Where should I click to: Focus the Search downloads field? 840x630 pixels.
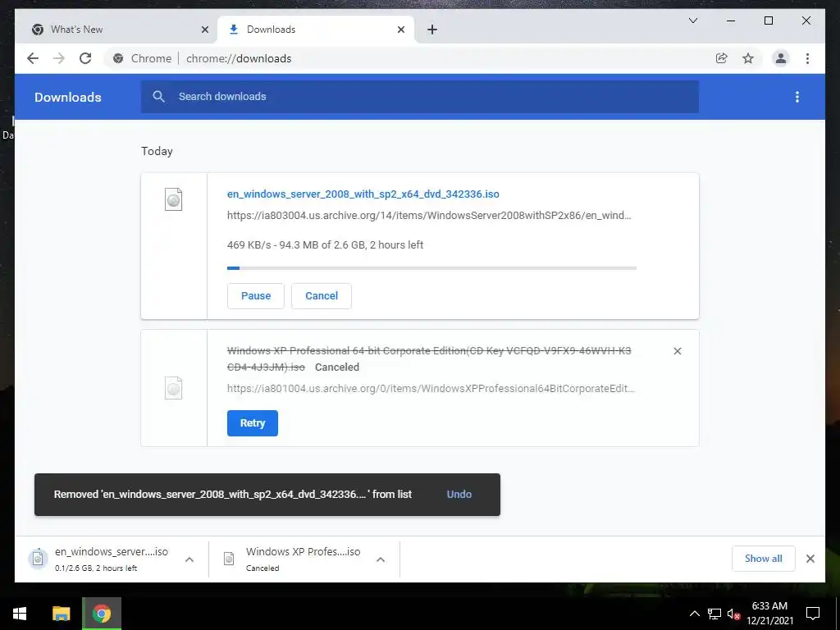[x=419, y=97]
